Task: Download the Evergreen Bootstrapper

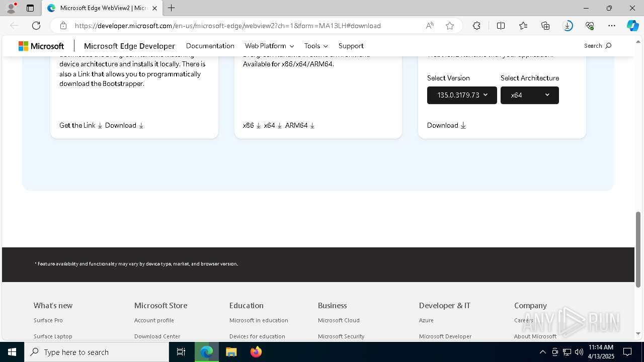Action: tap(124, 125)
